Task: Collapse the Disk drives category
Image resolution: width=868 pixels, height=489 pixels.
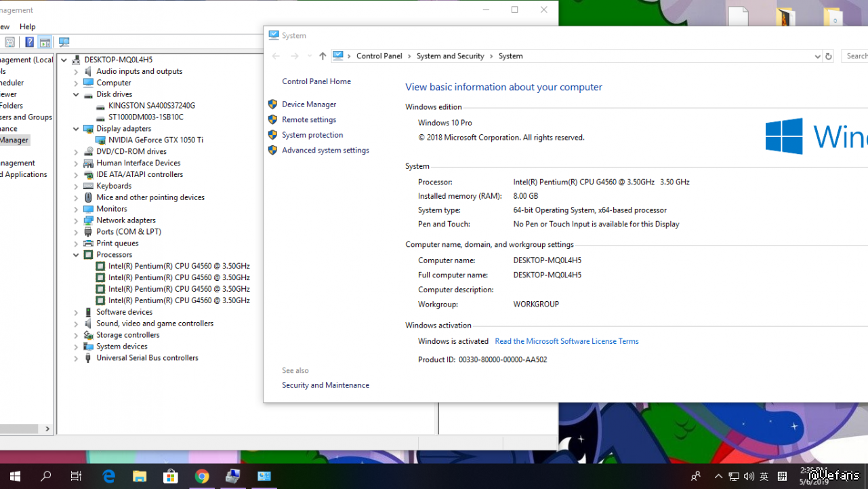Action: (76, 94)
